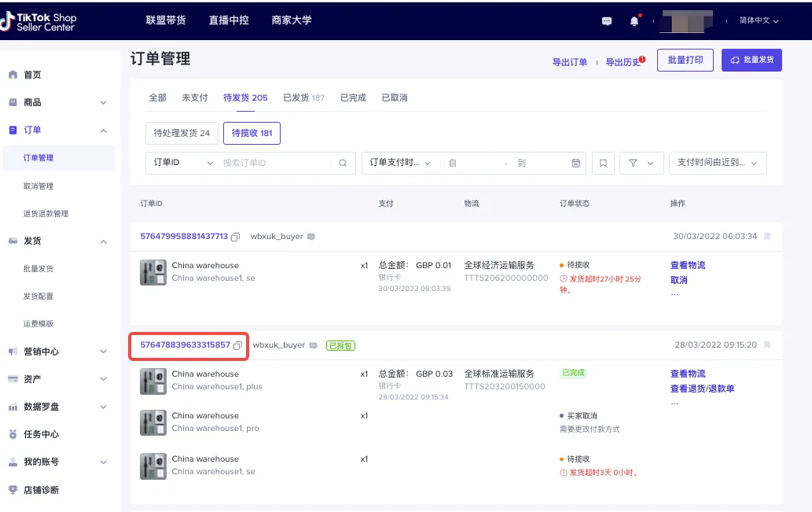Click the search magnifier in order ID field

tap(341, 163)
